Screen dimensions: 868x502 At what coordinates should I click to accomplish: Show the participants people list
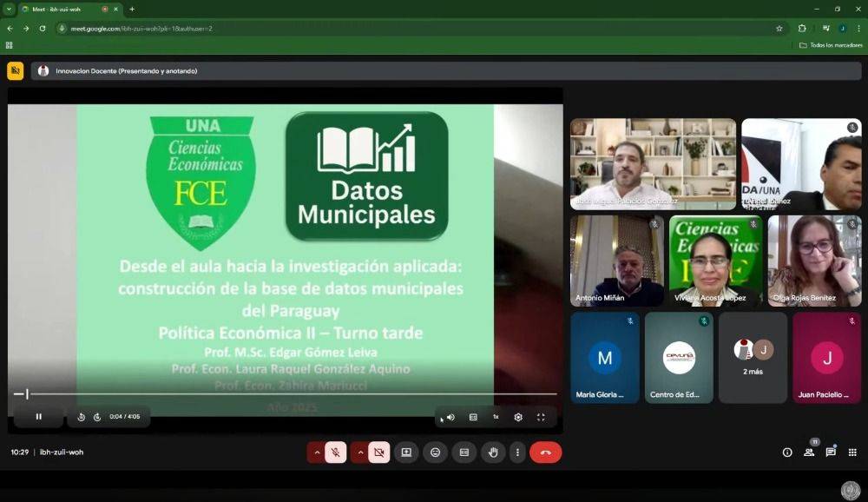809,452
